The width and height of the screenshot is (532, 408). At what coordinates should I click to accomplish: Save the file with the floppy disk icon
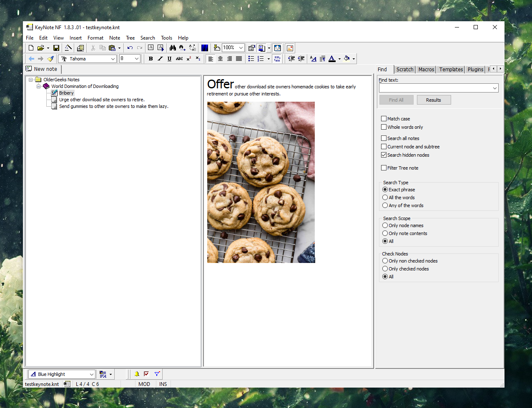tap(56, 48)
